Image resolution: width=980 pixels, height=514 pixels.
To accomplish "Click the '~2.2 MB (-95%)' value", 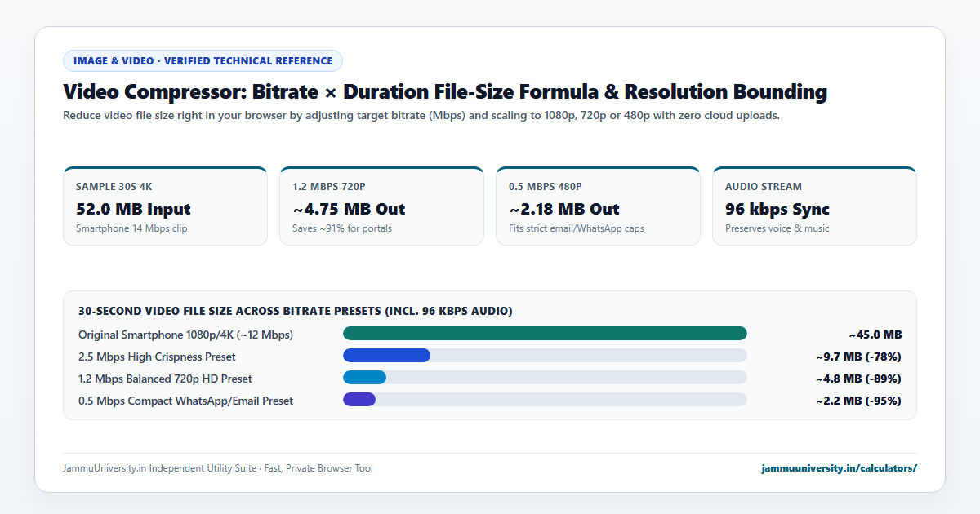I will pyautogui.click(x=858, y=401).
